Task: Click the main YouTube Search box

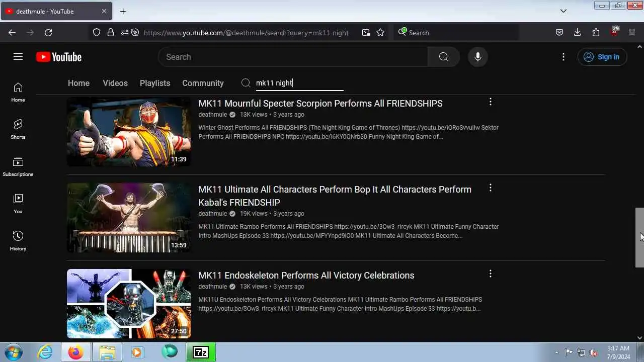Action: [x=293, y=57]
